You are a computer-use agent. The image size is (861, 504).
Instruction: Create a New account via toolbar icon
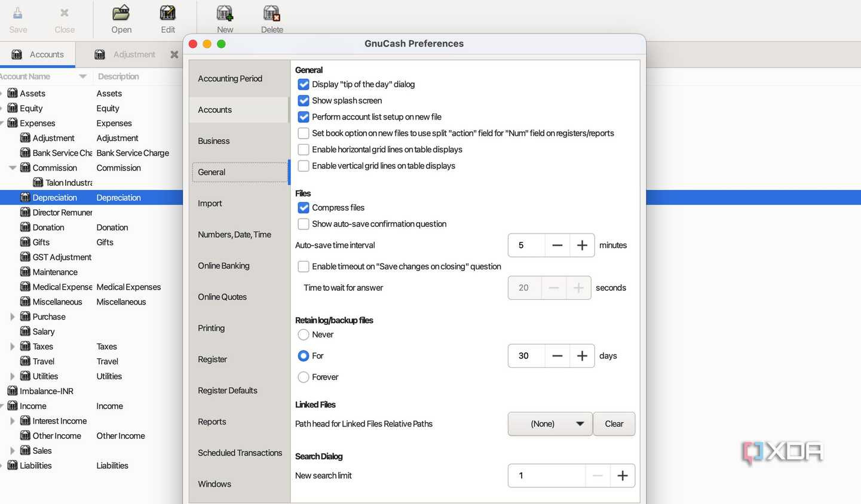[225, 13]
